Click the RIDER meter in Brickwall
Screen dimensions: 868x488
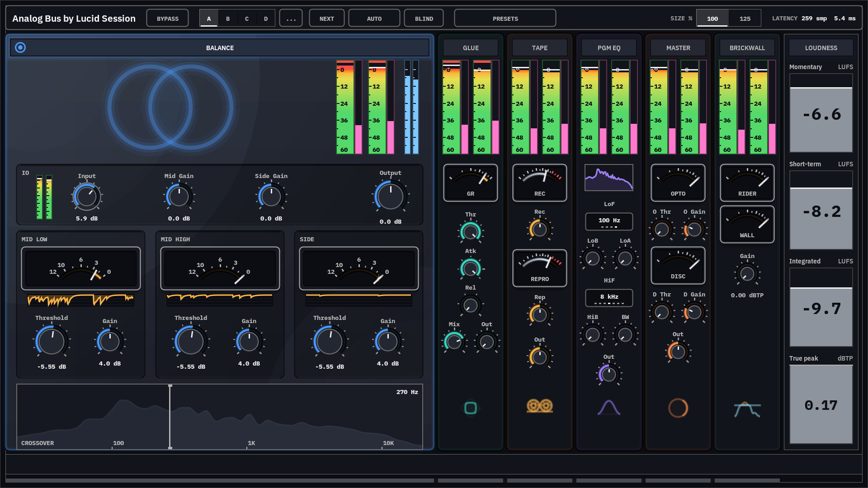tap(747, 183)
